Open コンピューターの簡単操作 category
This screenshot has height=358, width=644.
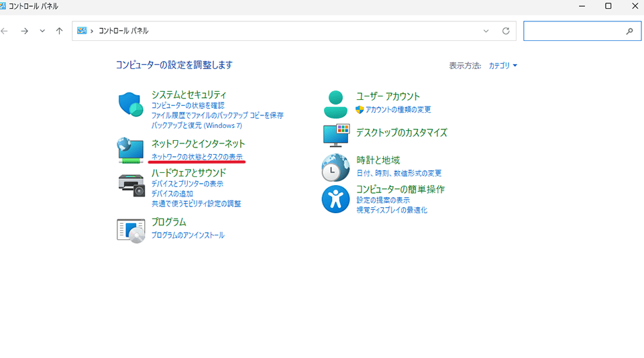point(400,189)
